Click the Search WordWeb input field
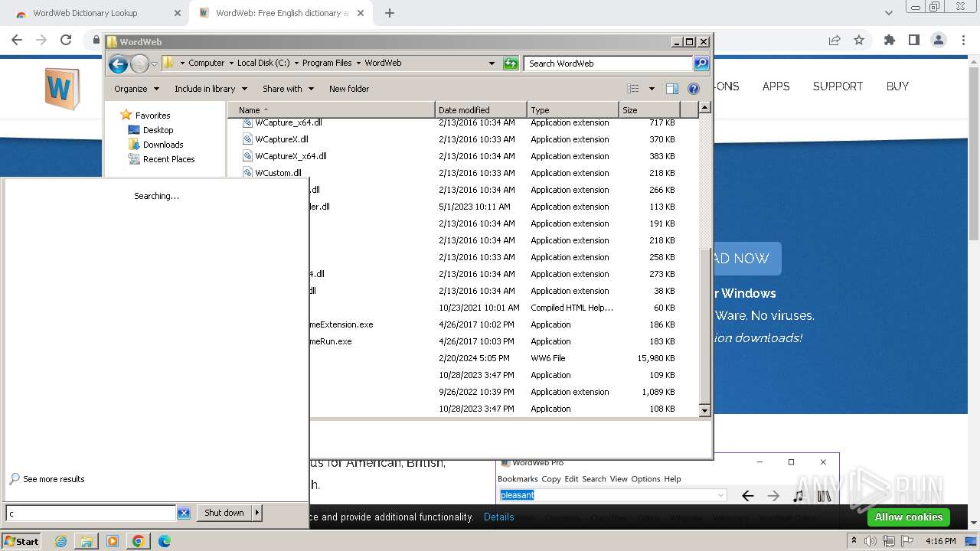 (609, 64)
